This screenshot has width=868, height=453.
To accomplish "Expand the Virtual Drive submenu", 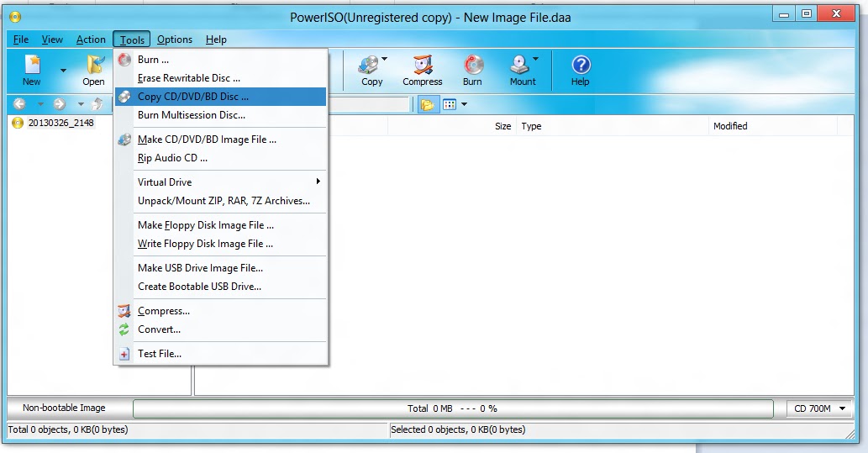I will [221, 182].
